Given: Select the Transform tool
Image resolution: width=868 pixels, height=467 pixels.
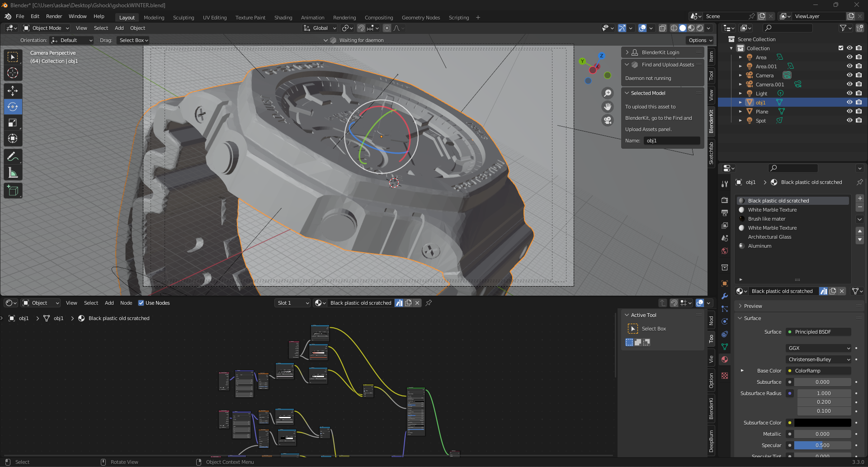Looking at the screenshot, I should (x=13, y=138).
